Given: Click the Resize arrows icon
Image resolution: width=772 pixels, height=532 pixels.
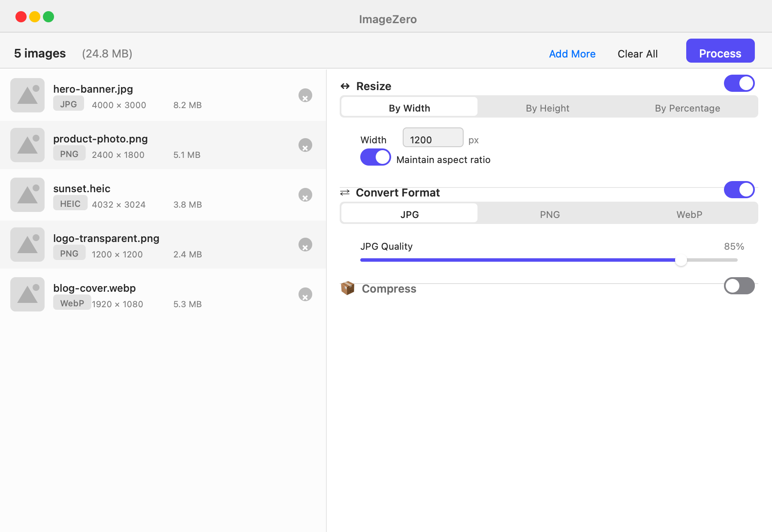Looking at the screenshot, I should click(345, 86).
